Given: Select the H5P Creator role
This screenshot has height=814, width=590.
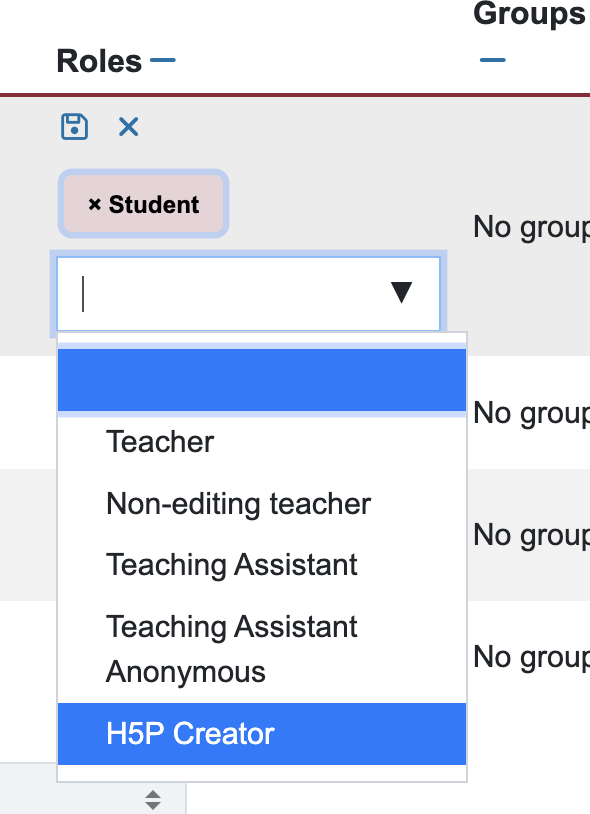Looking at the screenshot, I should pyautogui.click(x=262, y=734).
